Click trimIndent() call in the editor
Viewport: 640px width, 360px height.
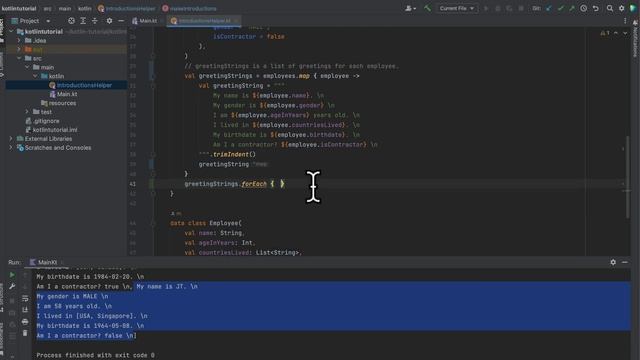[234, 154]
